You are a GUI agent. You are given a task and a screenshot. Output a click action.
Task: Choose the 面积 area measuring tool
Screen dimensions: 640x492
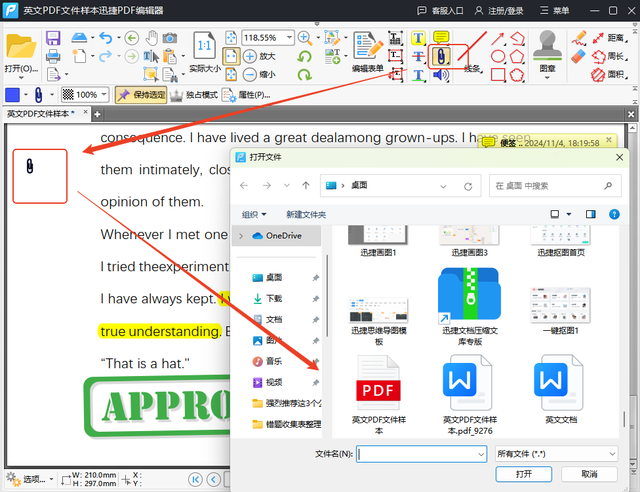[610, 75]
